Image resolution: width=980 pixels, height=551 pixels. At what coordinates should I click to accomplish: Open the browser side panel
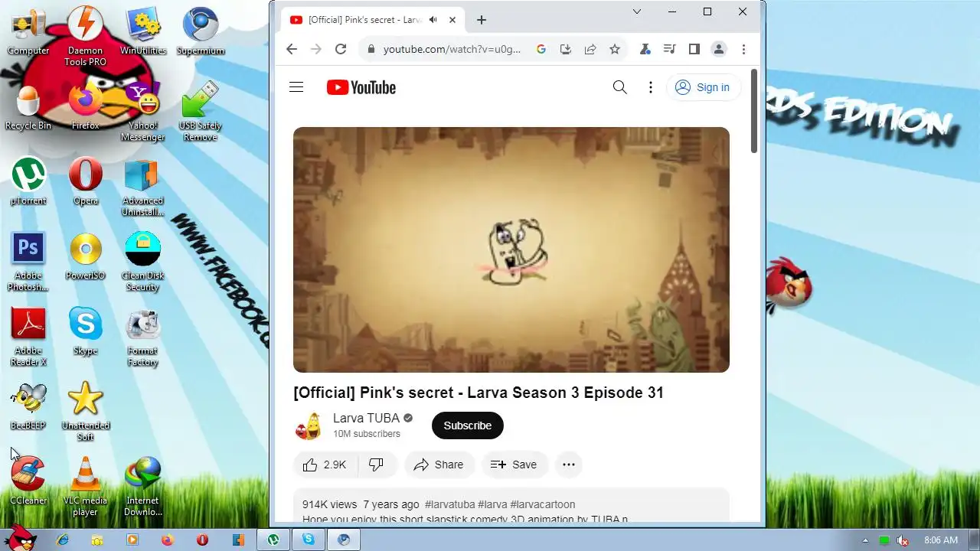[694, 49]
